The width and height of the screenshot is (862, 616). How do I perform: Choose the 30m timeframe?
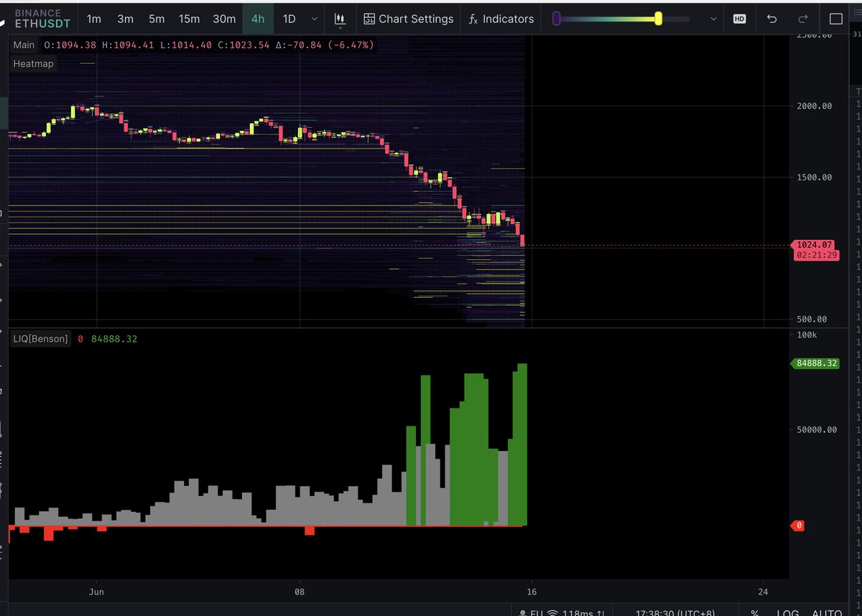tap(224, 19)
